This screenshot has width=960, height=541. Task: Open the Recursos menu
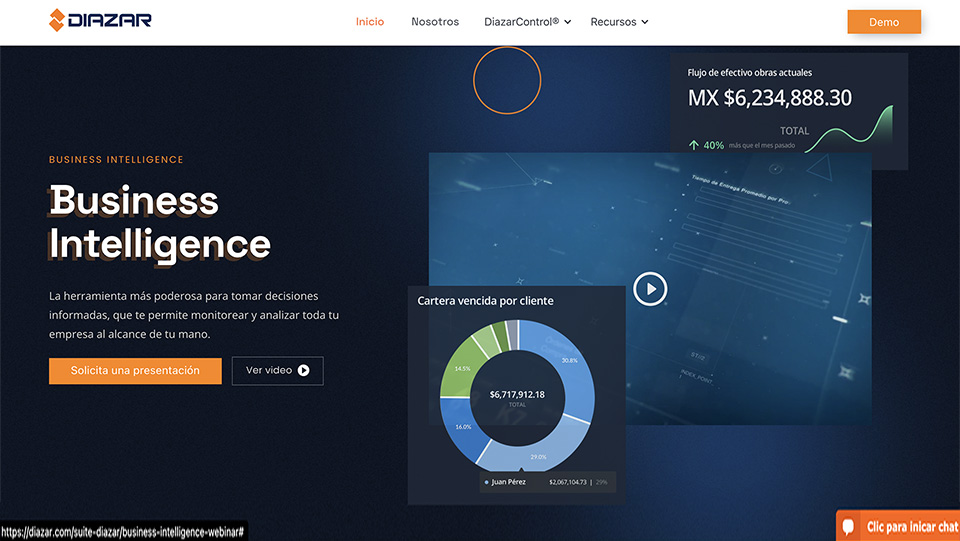(613, 22)
